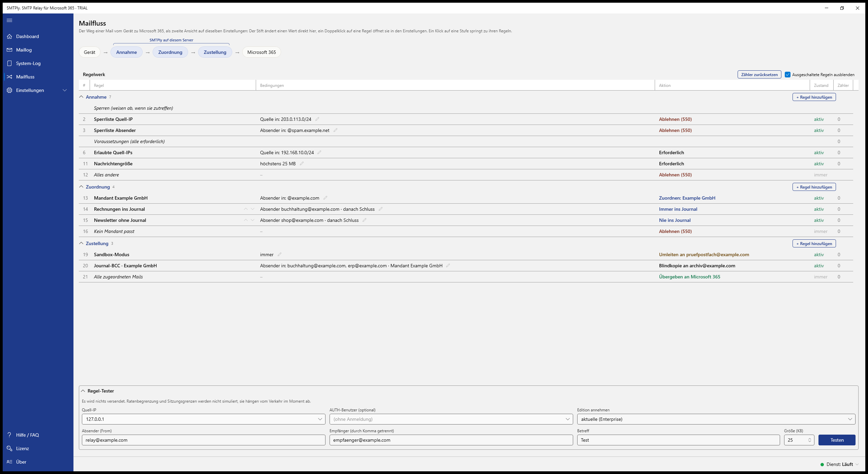
Task: Jump to the Zustellung stage
Action: 215,52
